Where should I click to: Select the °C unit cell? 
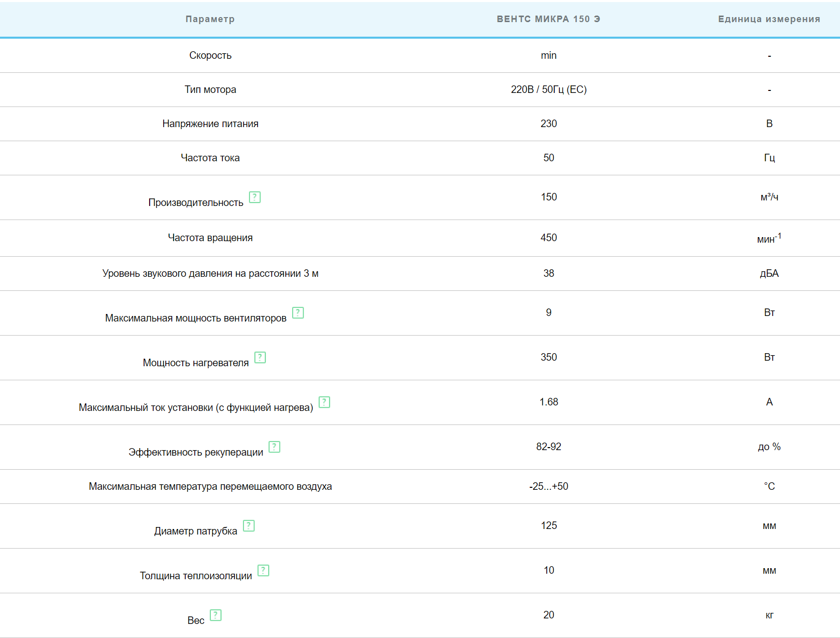(x=769, y=486)
